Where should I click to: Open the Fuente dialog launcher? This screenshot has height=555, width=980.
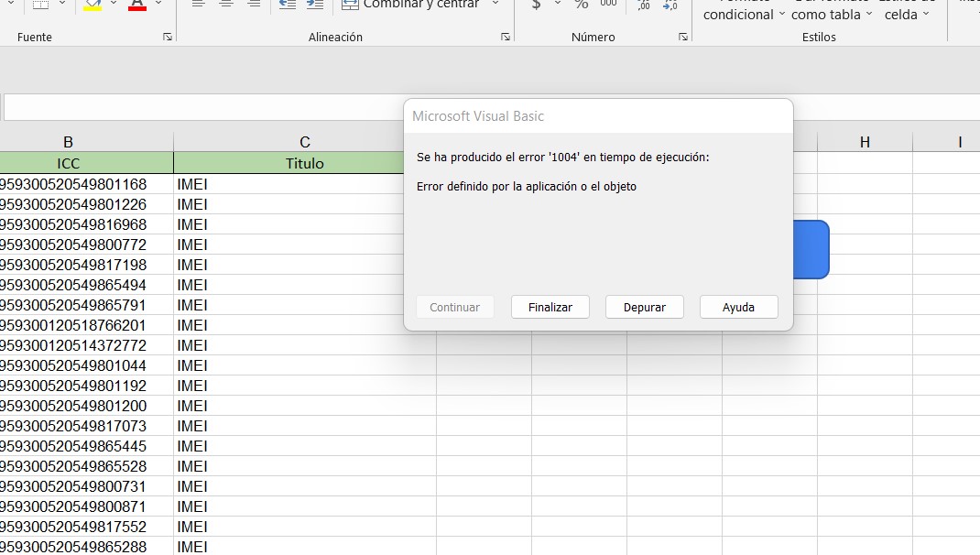pos(168,37)
